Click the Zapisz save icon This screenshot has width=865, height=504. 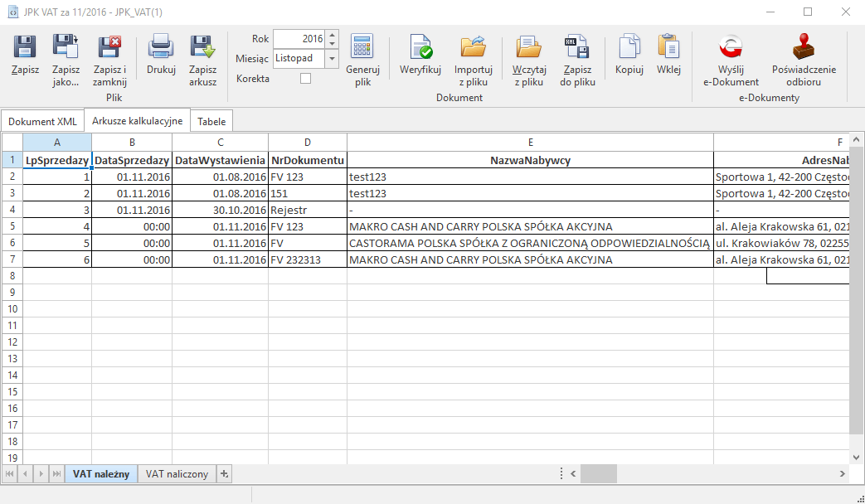(25, 48)
